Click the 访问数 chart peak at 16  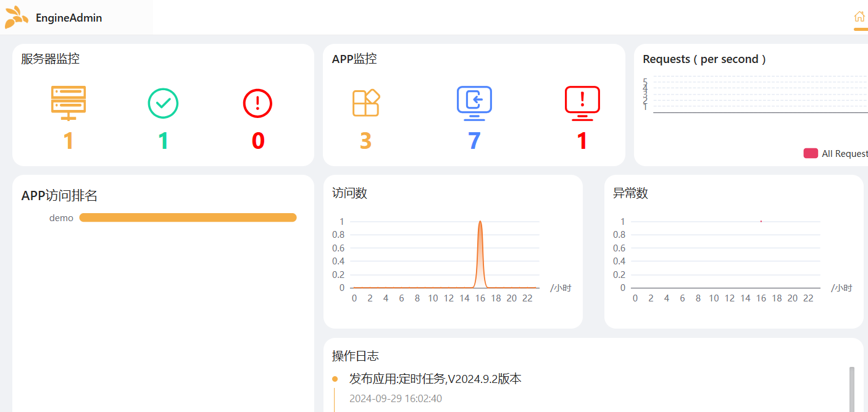coord(480,222)
